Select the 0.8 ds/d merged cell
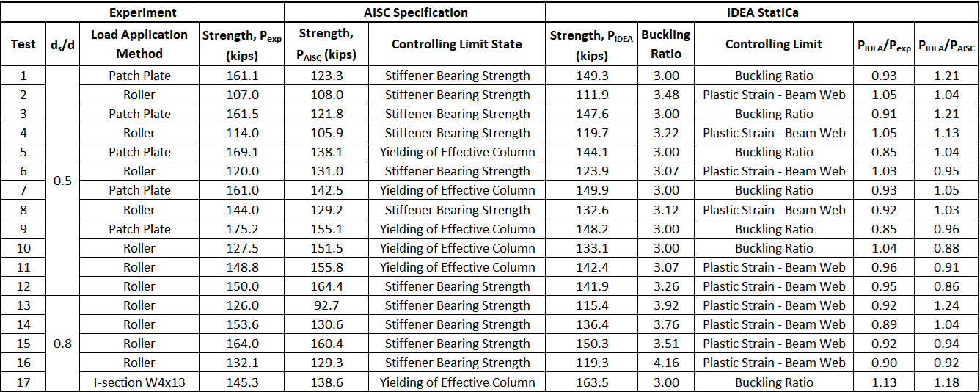Viewport: 980px width, 392px height. pos(63,344)
